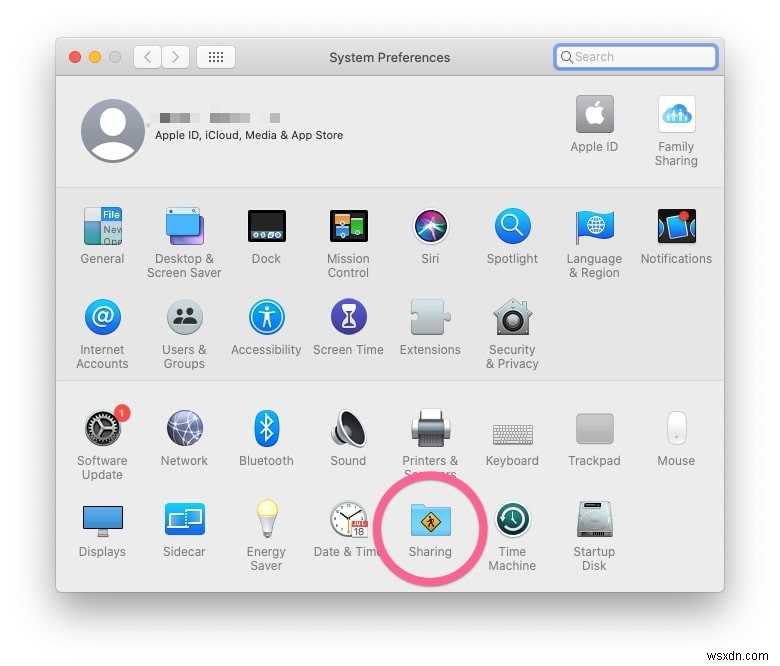
Task: Open Language & Region pane
Action: 594,226
